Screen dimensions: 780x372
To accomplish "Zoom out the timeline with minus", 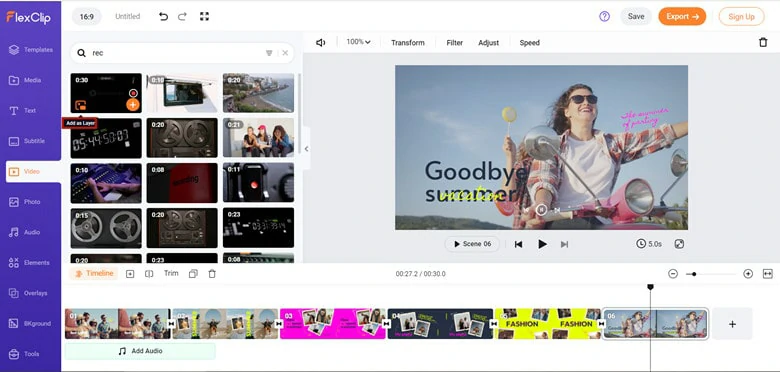I will 673,274.
